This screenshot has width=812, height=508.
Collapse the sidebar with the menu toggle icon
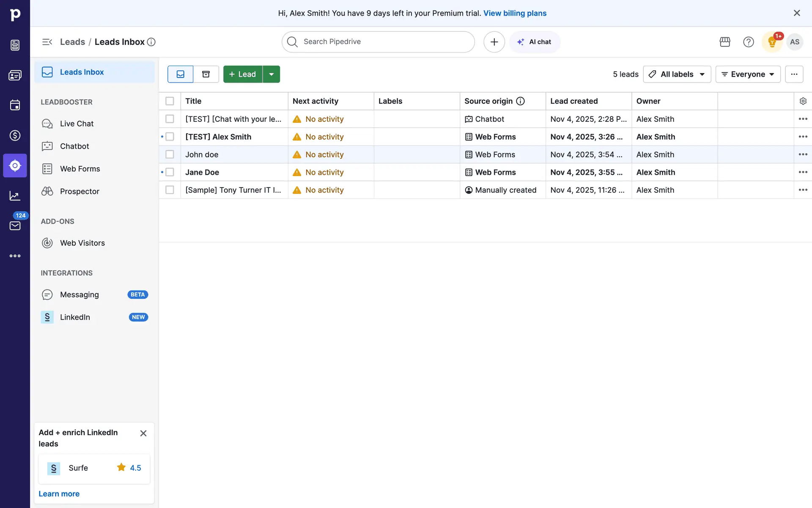(x=47, y=42)
